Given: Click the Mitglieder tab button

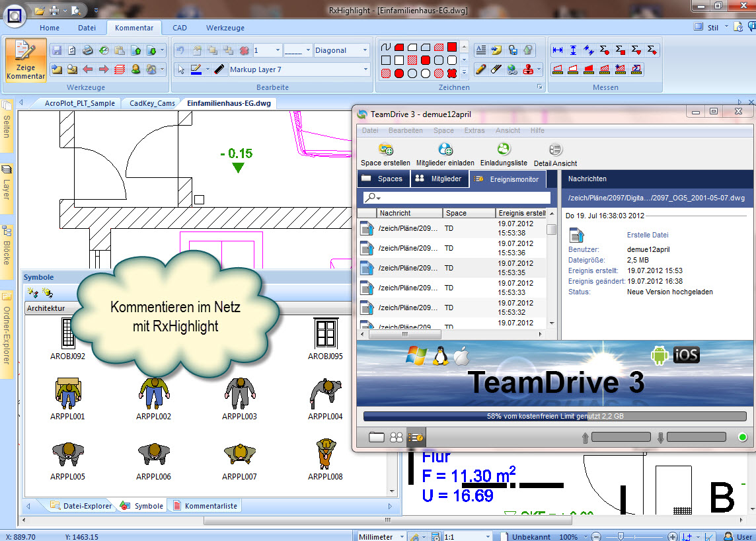Looking at the screenshot, I should (439, 179).
